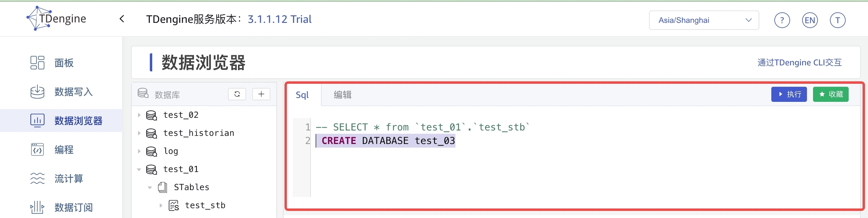This screenshot has height=218, width=868.
Task: Execute the query with the 执行 button
Action: click(789, 94)
